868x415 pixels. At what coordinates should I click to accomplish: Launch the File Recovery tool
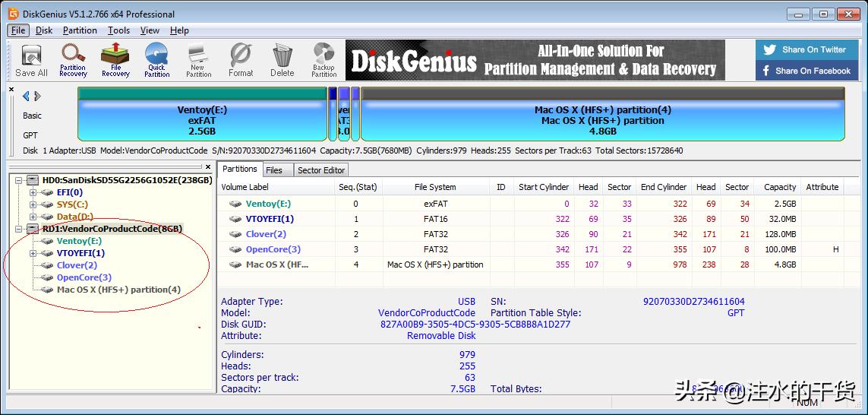tap(115, 60)
